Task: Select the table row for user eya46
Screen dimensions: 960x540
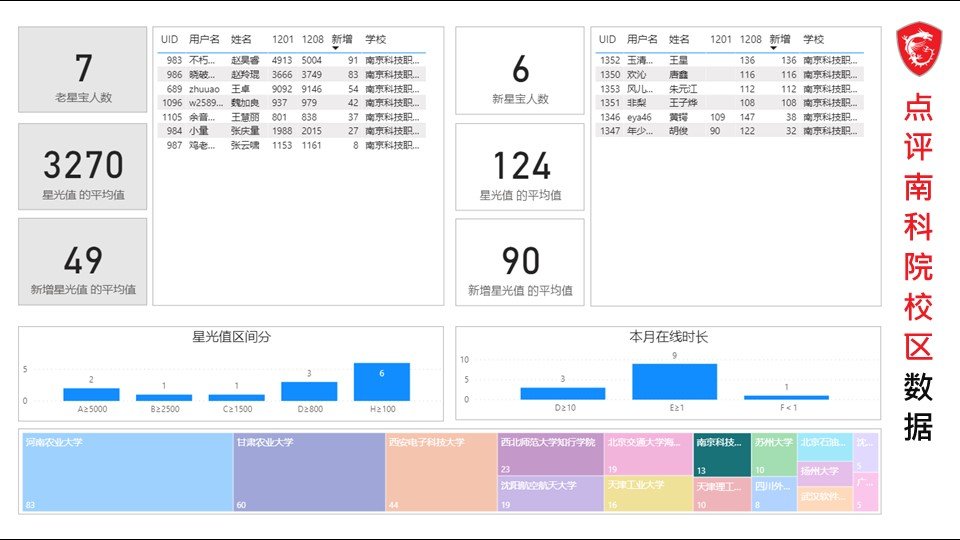Action: (727, 117)
